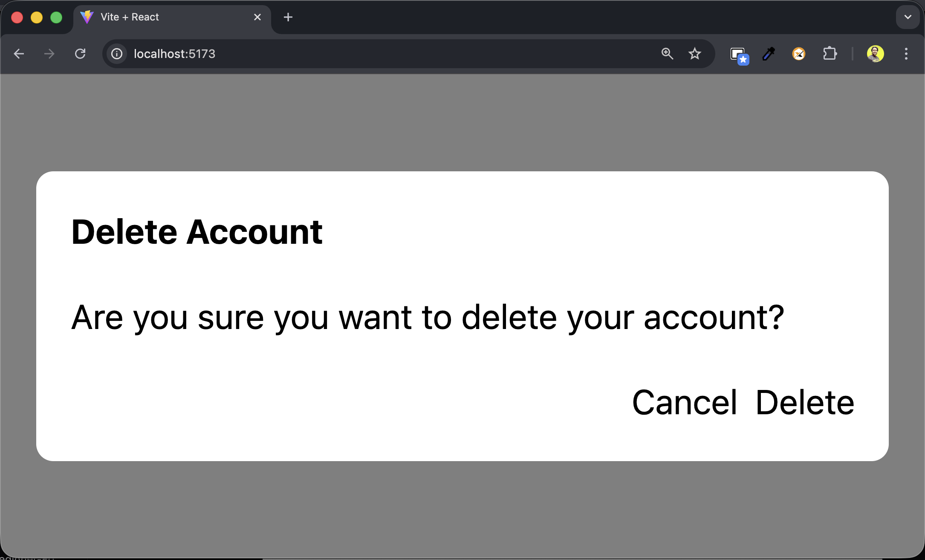The image size is (925, 560).
Task: Bookmark this page with the star
Action: [695, 54]
